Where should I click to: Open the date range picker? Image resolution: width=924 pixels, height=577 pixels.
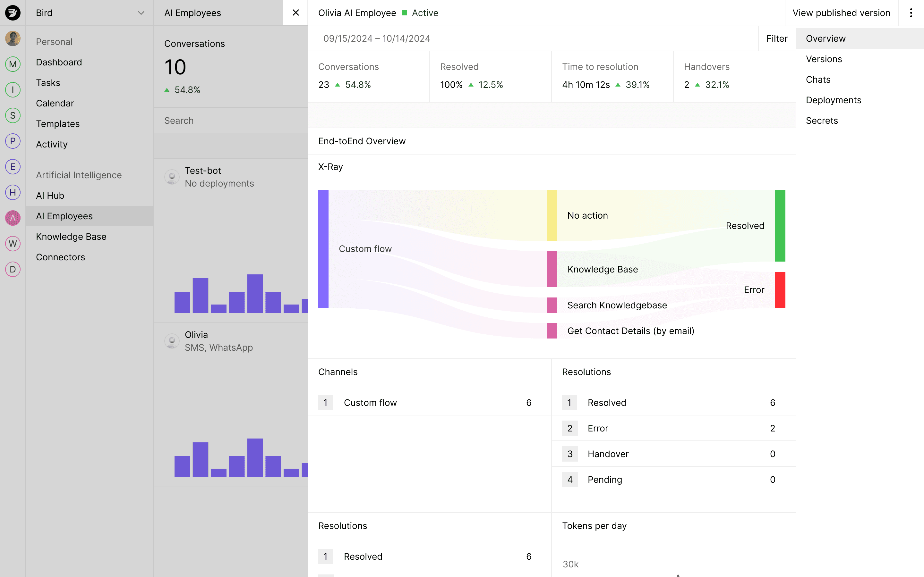pyautogui.click(x=377, y=38)
